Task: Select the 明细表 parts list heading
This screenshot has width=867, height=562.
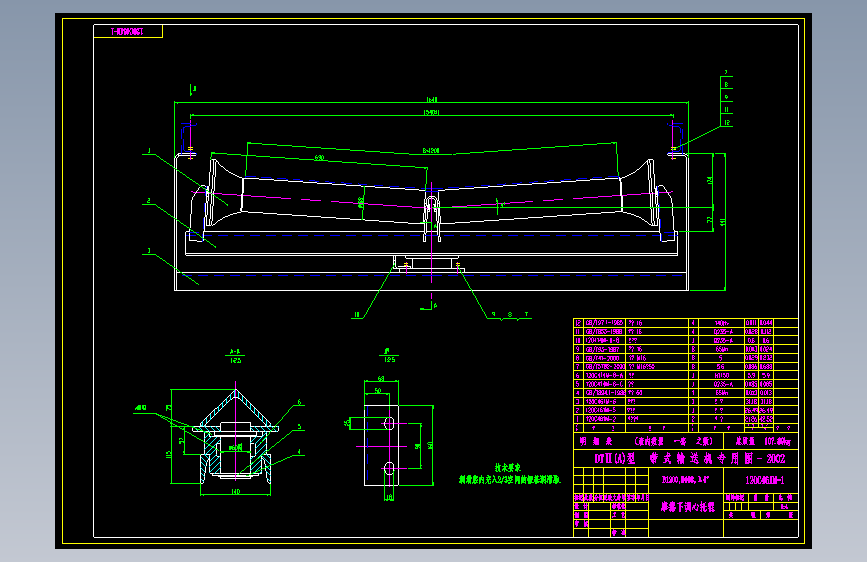Action: tap(596, 441)
